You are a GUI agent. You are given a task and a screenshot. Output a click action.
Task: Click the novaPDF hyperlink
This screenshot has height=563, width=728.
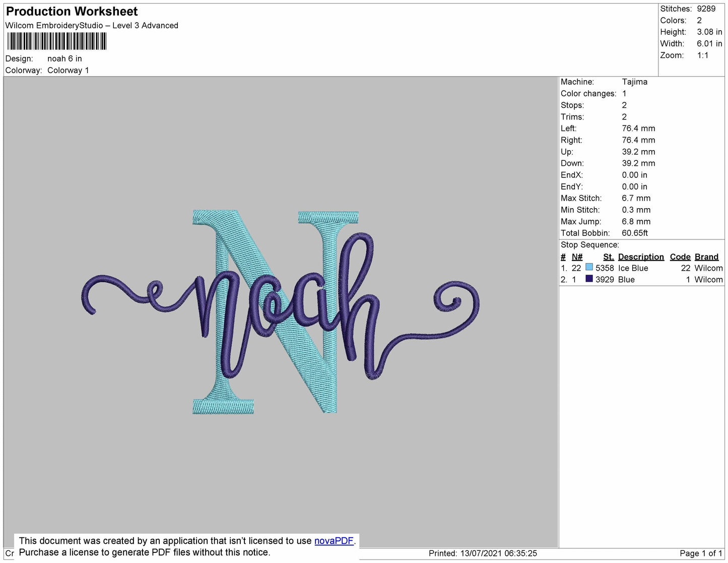click(x=334, y=541)
